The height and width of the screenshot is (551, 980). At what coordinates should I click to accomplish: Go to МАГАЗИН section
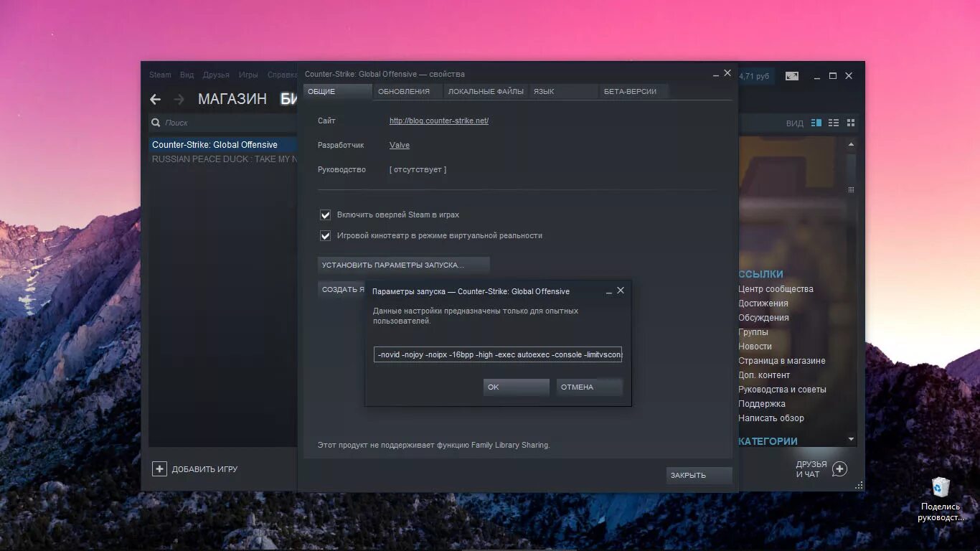click(x=232, y=99)
